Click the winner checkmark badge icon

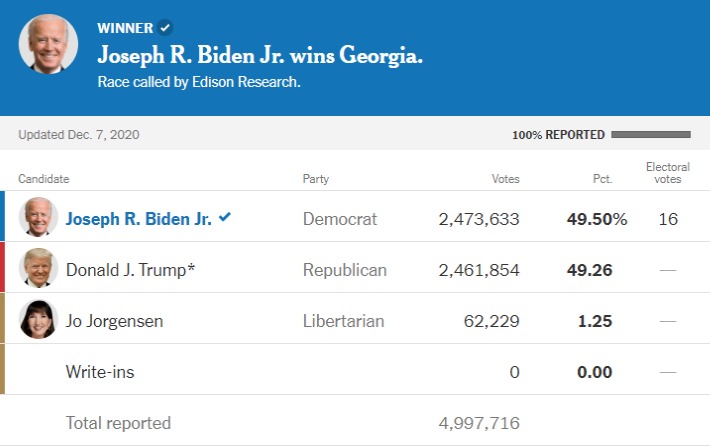[165, 28]
